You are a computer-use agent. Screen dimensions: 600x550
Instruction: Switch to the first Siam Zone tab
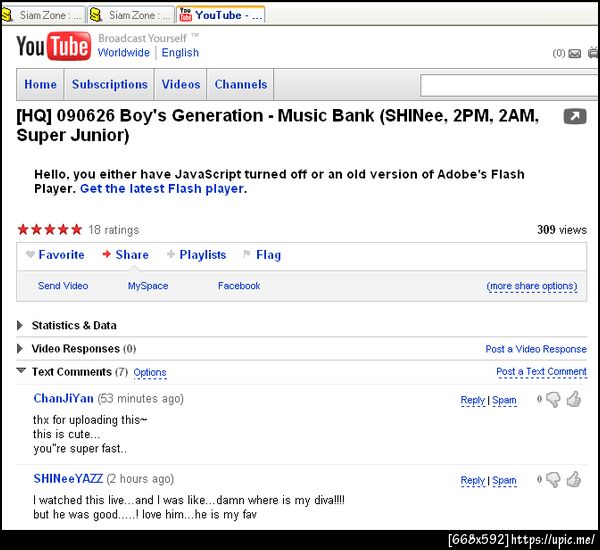pyautogui.click(x=43, y=15)
